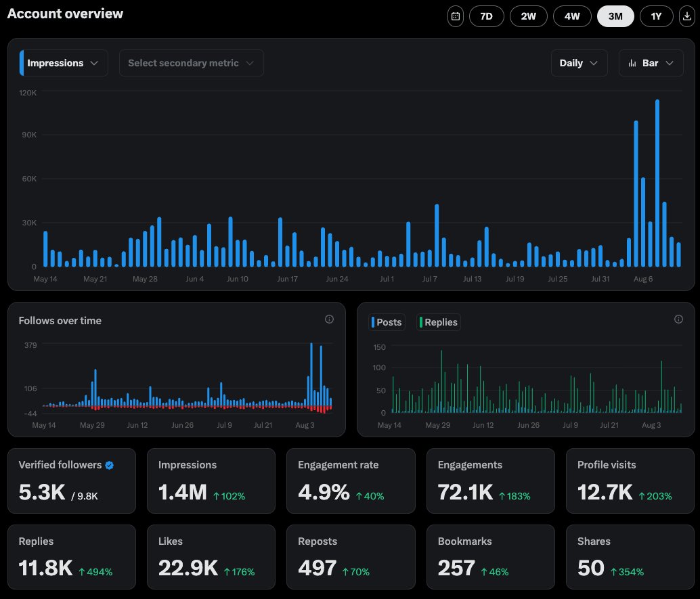Click the verified badge next to Verified followers
This screenshot has width=700, height=599.
pos(110,465)
